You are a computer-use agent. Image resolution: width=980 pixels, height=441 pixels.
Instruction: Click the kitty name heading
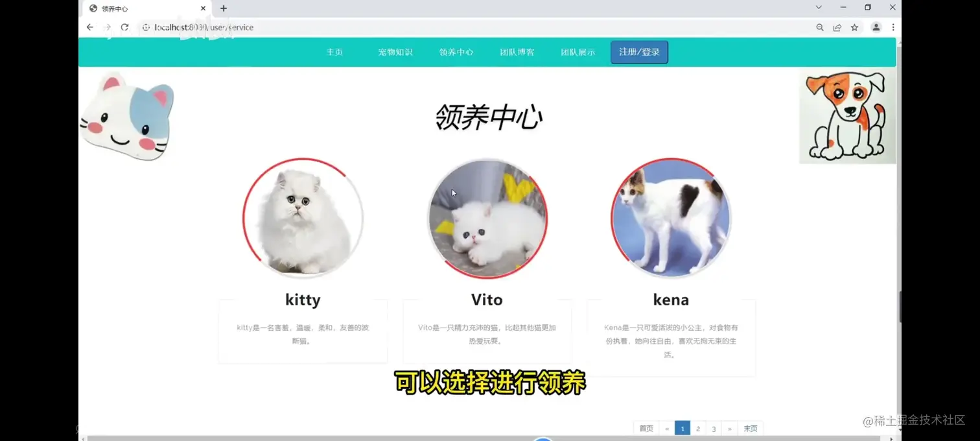[x=303, y=300]
